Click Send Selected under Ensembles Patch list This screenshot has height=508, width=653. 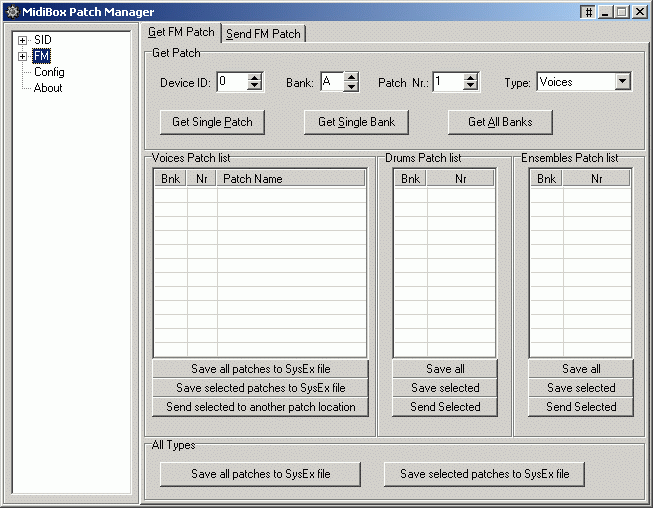[581, 407]
